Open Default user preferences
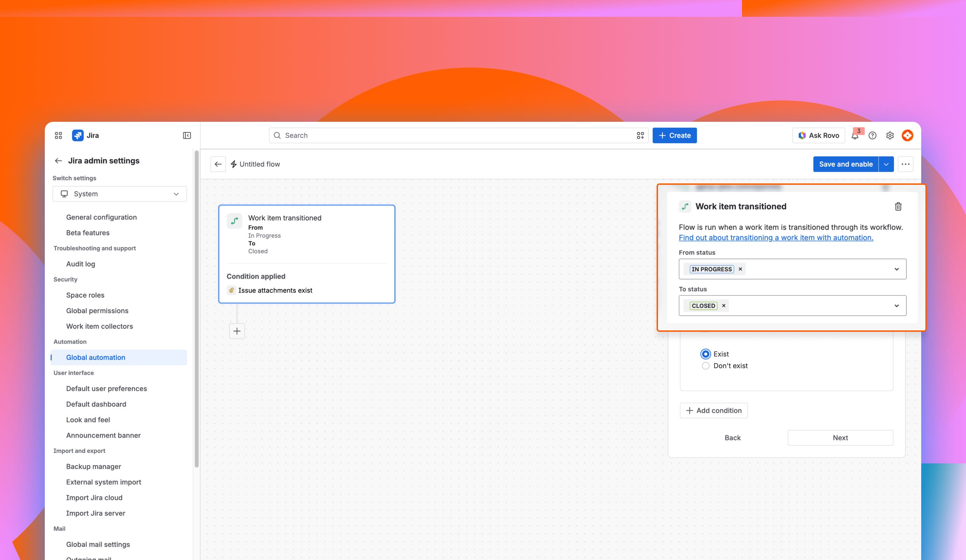966x560 pixels. coord(106,388)
